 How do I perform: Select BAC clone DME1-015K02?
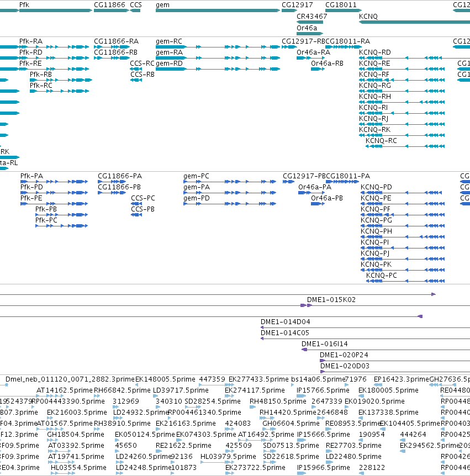coord(389,305)
